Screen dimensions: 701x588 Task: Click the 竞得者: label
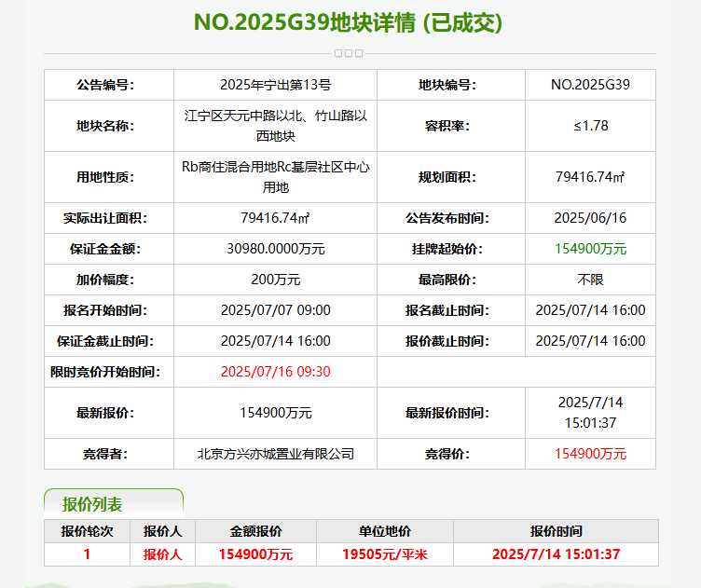(x=105, y=454)
